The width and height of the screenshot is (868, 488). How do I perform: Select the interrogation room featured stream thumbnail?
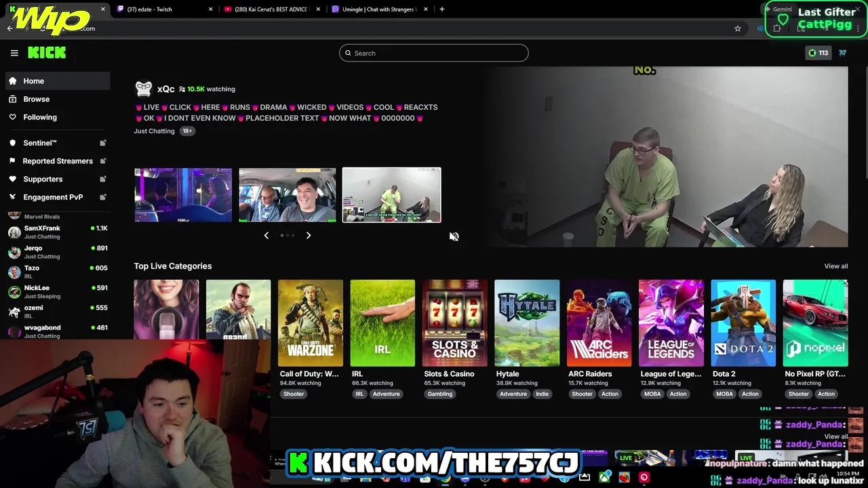tap(391, 195)
